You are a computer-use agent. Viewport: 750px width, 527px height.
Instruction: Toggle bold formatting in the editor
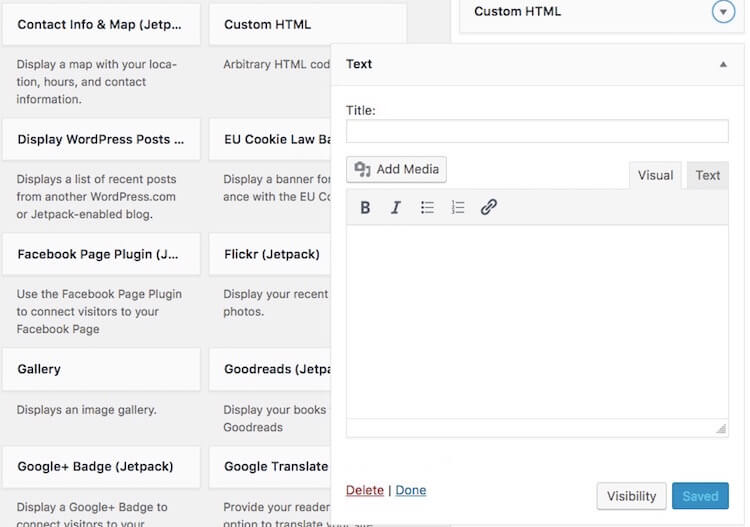(x=365, y=208)
